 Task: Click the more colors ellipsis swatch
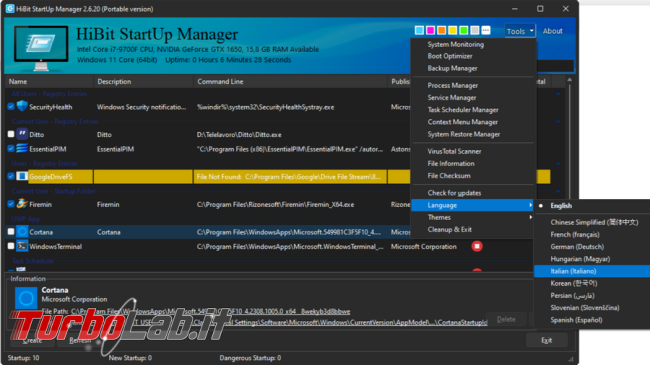click(x=486, y=30)
